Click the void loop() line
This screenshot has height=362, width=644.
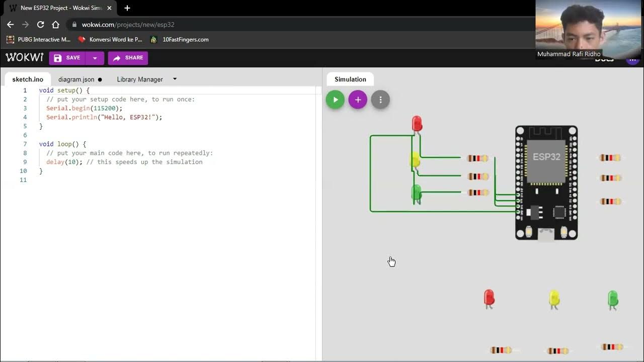(64, 144)
